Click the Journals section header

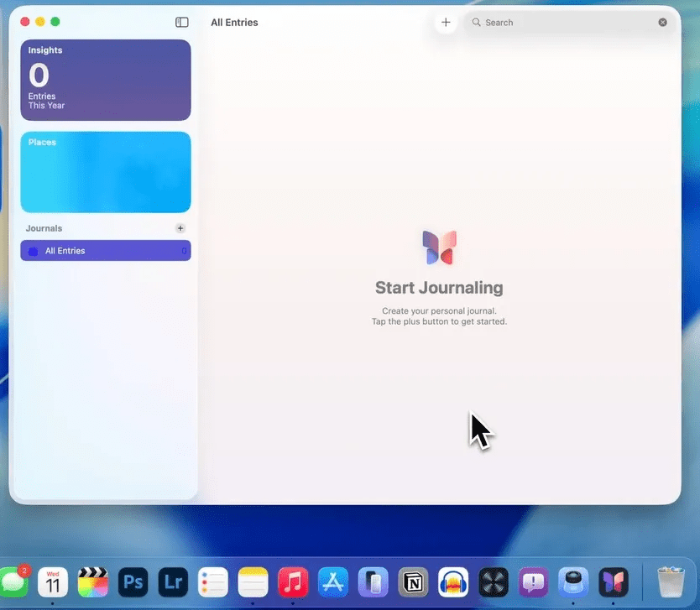click(x=44, y=228)
